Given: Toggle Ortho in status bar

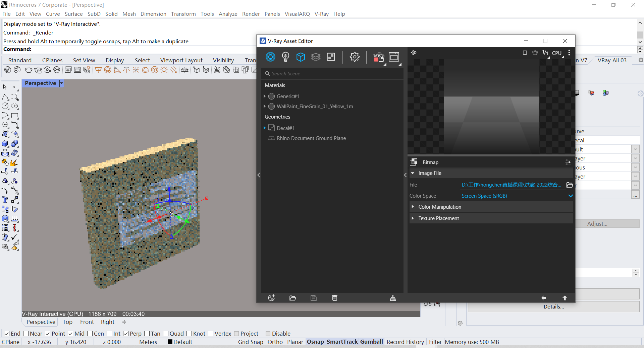Looking at the screenshot, I should click(x=275, y=342).
